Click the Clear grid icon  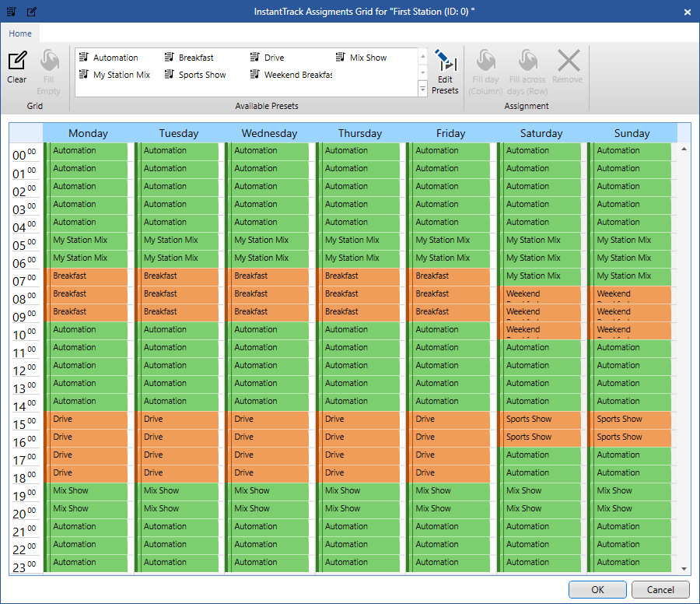tap(17, 61)
